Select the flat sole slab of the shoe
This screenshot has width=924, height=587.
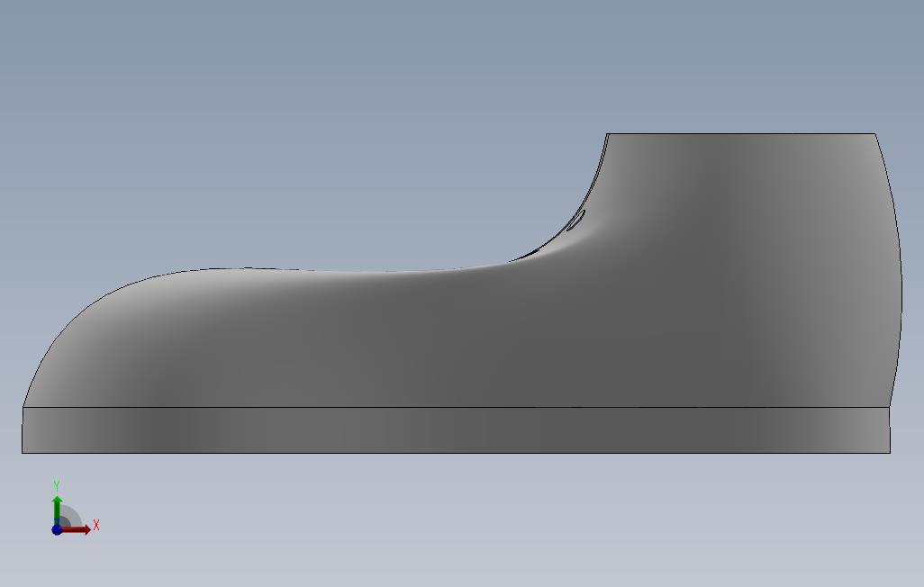click(x=456, y=430)
